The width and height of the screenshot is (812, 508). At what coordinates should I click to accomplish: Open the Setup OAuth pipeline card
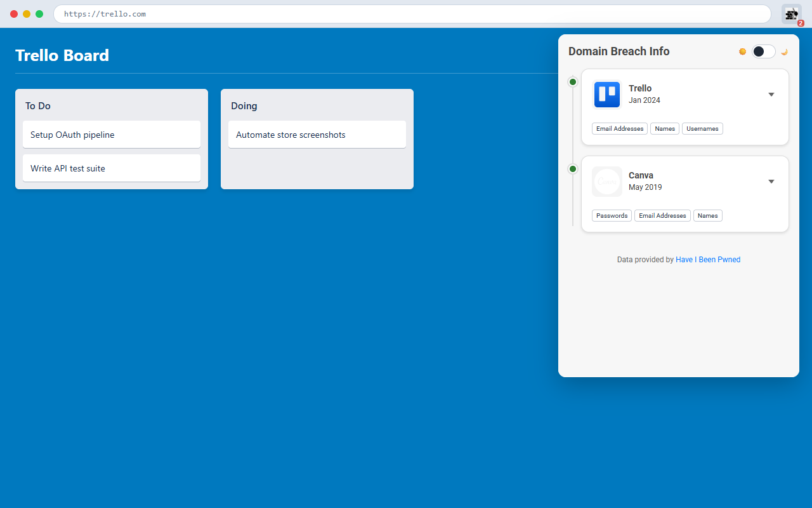click(112, 135)
